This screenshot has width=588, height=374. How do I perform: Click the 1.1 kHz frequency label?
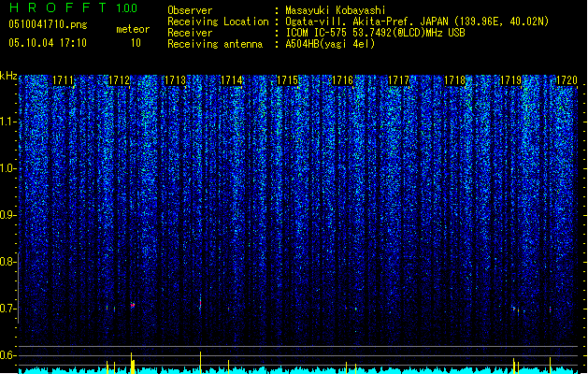pos(7,122)
